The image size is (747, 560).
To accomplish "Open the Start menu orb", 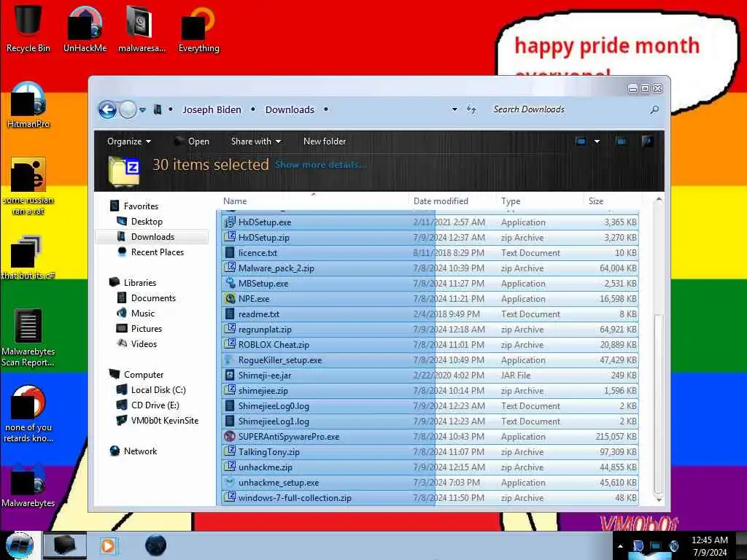I will tap(19, 545).
